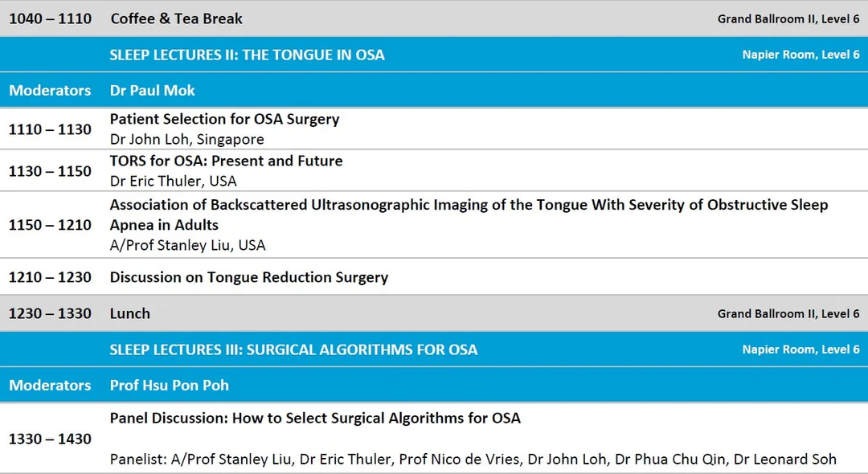The width and height of the screenshot is (868, 474).
Task: Open Association of Backscattered Ultrasonographic Imaging talk
Action: pos(469,215)
